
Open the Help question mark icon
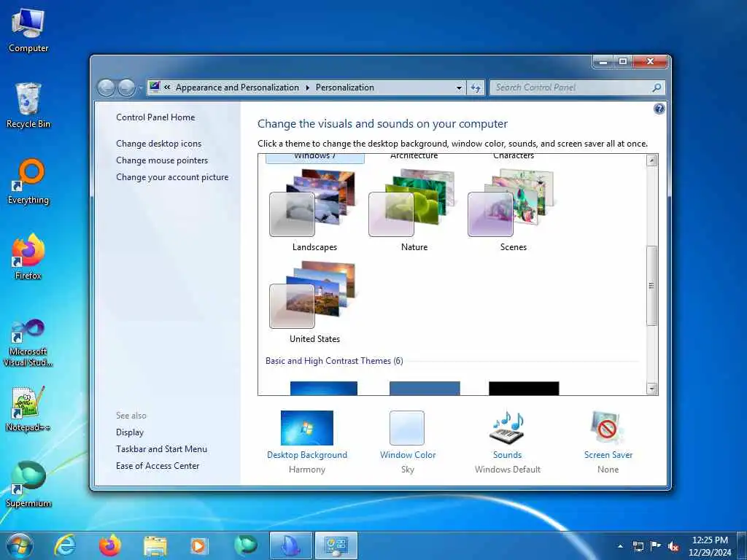[x=659, y=109]
